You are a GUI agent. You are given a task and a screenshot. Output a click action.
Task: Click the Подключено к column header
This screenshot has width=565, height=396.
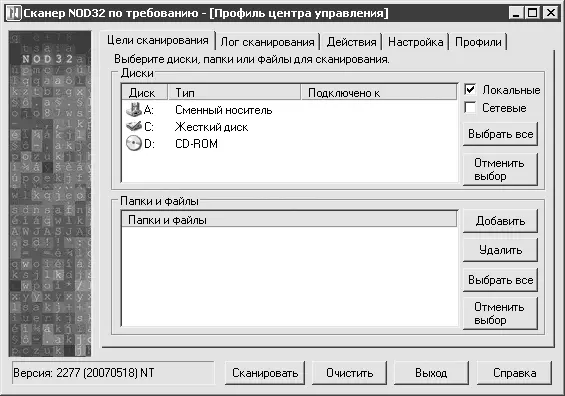tap(379, 93)
